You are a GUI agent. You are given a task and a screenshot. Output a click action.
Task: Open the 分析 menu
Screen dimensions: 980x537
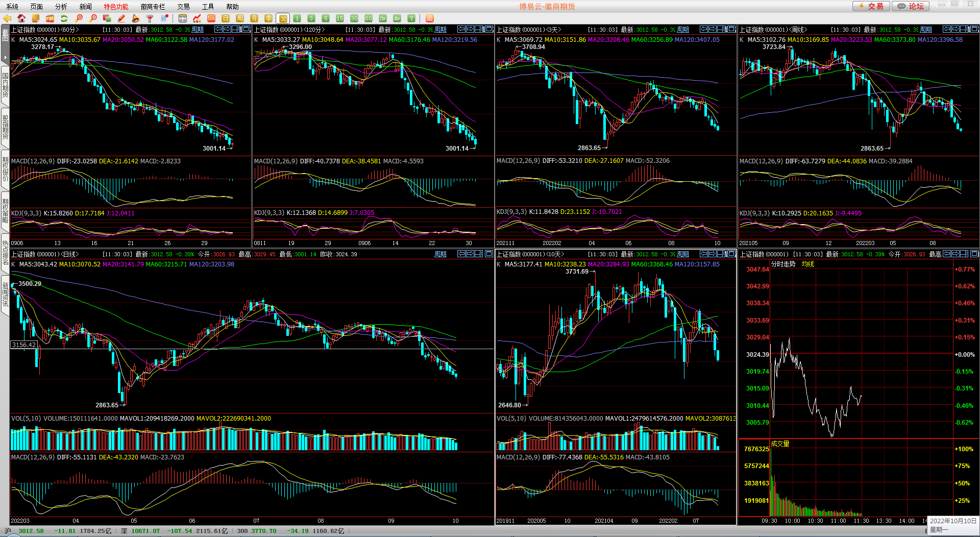tap(61, 7)
